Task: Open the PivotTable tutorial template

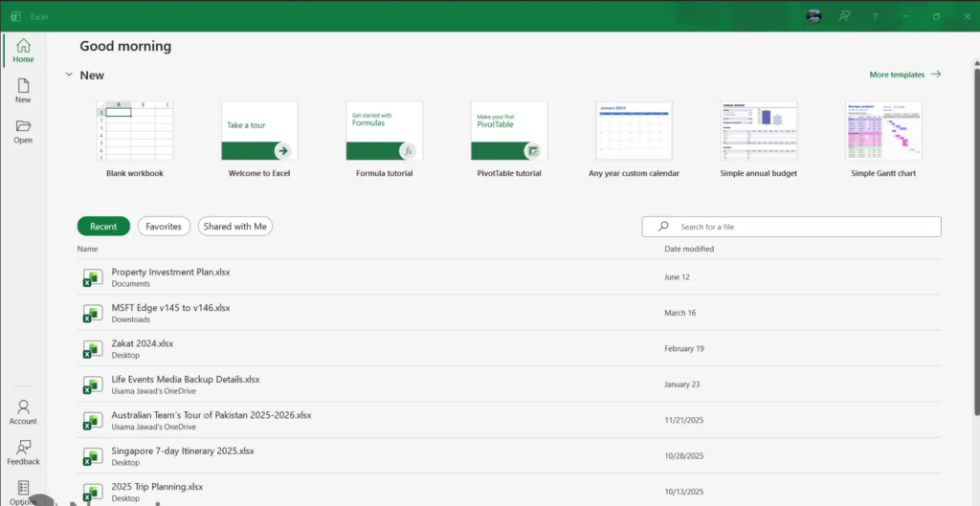Action: (x=509, y=140)
